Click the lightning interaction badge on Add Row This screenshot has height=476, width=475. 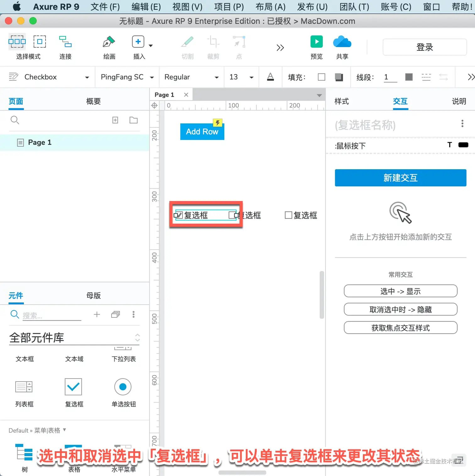218,122
